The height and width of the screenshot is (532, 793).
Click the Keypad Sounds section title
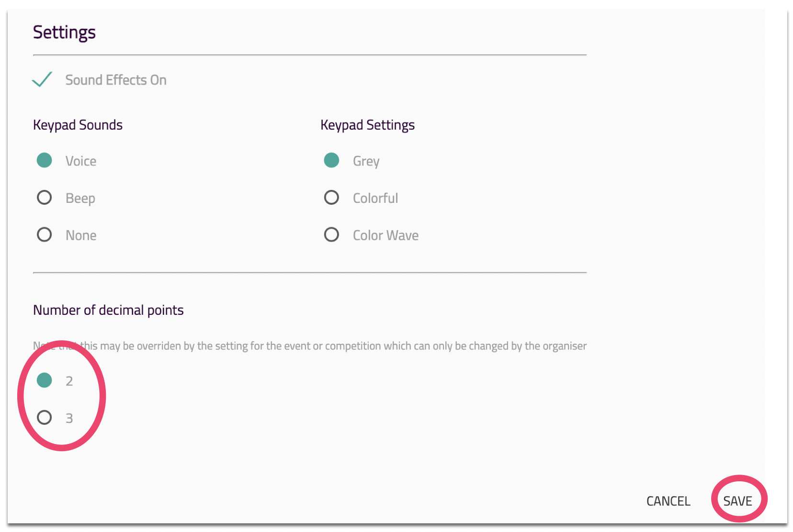78,125
